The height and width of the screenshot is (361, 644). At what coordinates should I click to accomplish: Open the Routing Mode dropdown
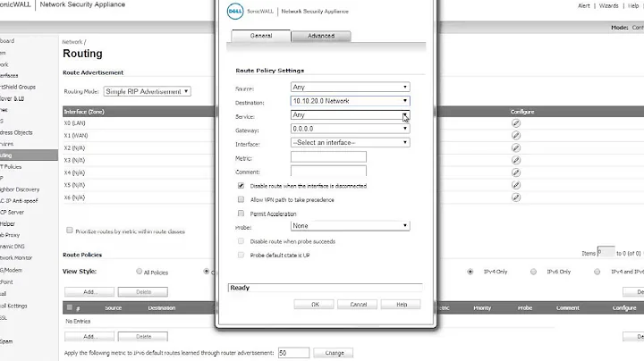coord(147,91)
